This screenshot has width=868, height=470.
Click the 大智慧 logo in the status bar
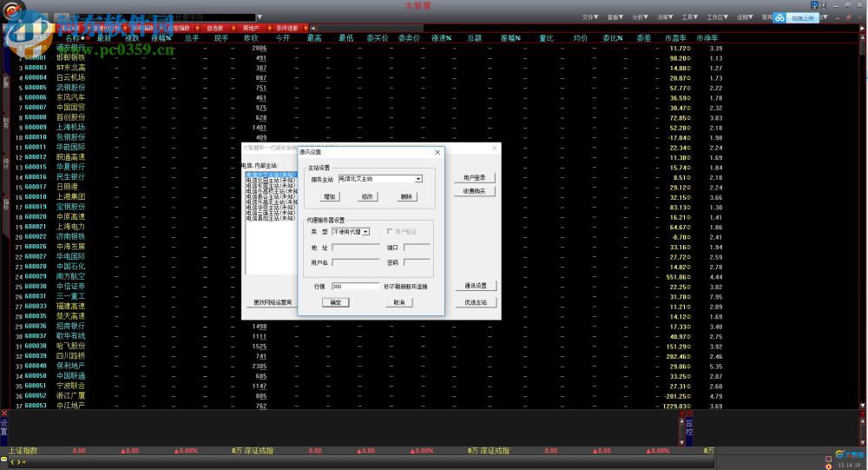click(x=849, y=453)
